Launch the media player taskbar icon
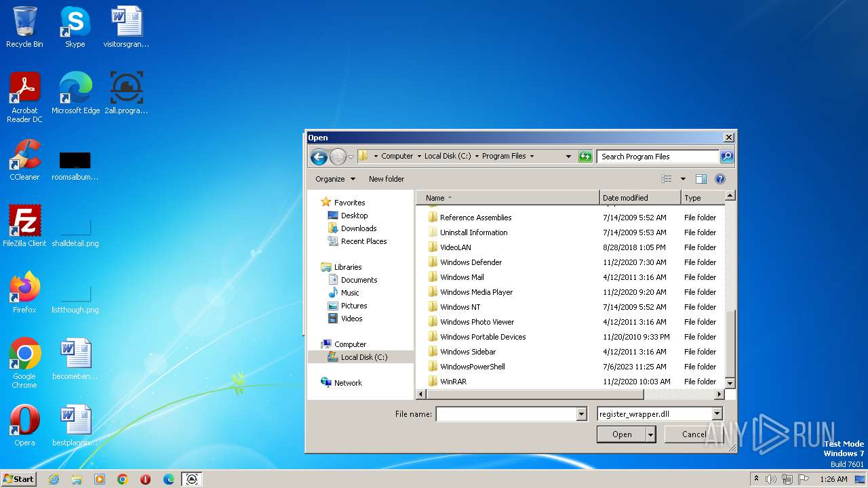 pyautogui.click(x=100, y=479)
